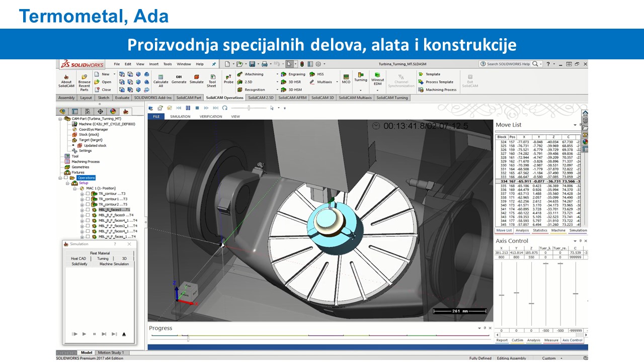Image resolution: width=644 pixels, height=362 pixels.
Task: Tick the MBL_R_faces5 operation checkbox
Action: 88,210
